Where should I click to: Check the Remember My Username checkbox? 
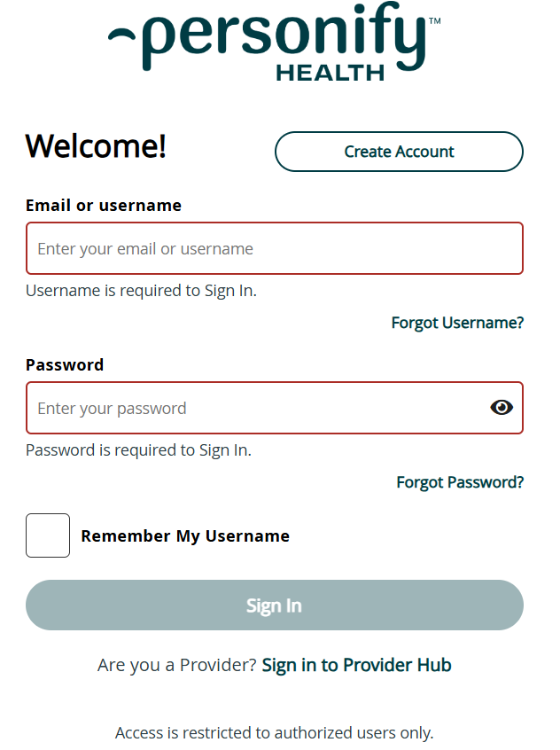point(47,535)
